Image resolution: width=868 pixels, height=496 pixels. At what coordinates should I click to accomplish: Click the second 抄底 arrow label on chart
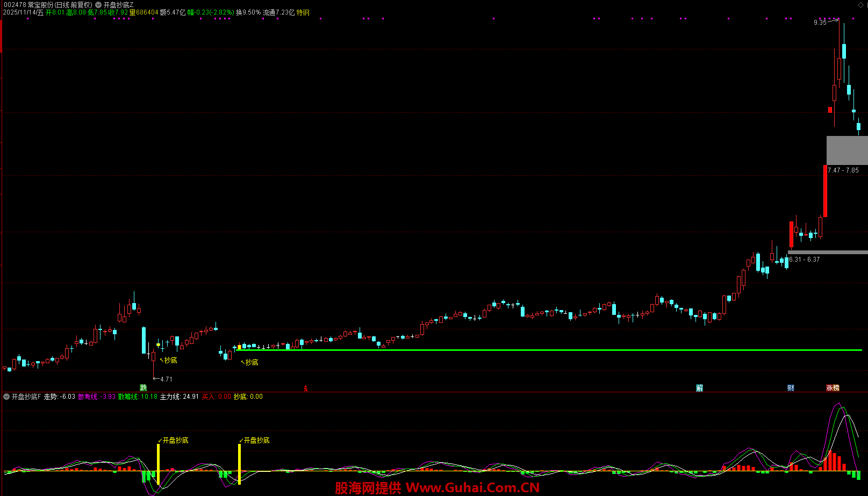(251, 362)
